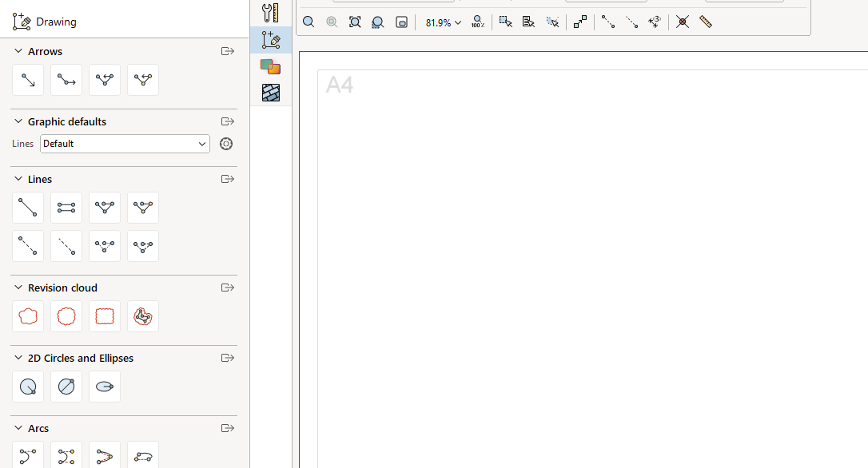868x468 pixels.
Task: Select the circle by diameter tool
Action: tap(66, 387)
